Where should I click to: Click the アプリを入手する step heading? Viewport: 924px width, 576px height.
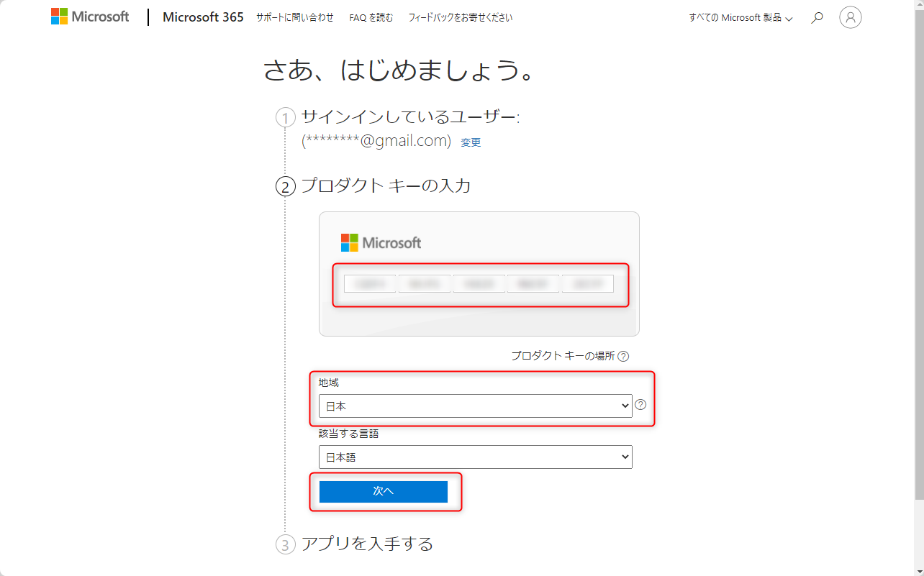click(367, 544)
